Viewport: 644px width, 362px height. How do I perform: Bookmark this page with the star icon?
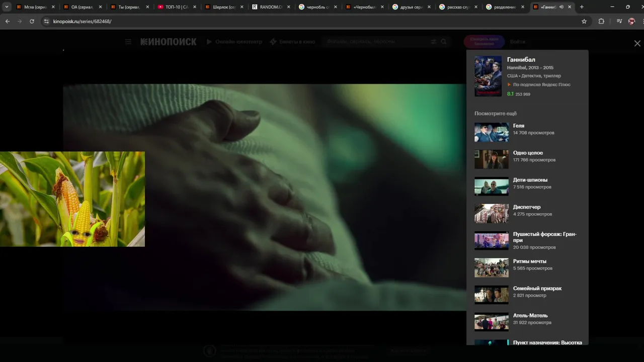click(x=584, y=21)
